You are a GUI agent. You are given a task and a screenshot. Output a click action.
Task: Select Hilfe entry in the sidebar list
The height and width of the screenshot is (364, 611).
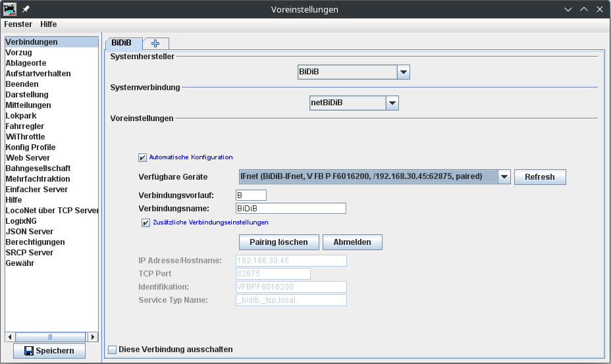pos(51,200)
